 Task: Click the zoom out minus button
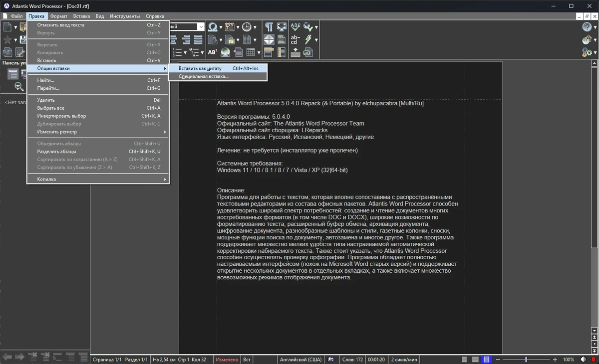coord(498,360)
